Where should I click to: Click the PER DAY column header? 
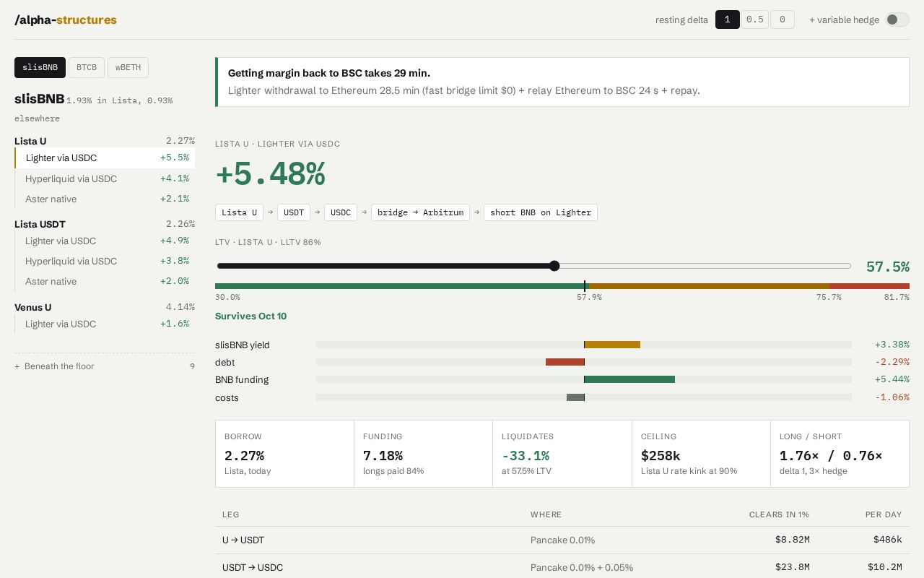[884, 514]
